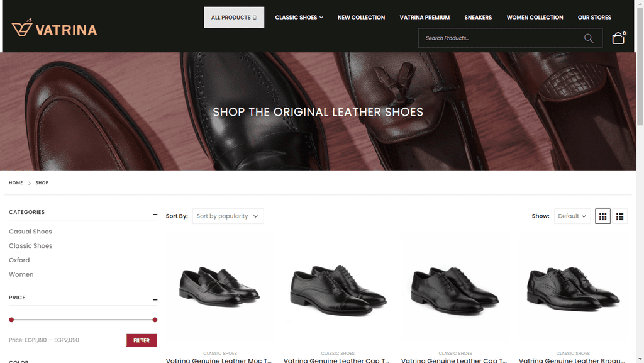Click the red Filter button
Viewport: 644px width, 363px height.
pyautogui.click(x=142, y=340)
